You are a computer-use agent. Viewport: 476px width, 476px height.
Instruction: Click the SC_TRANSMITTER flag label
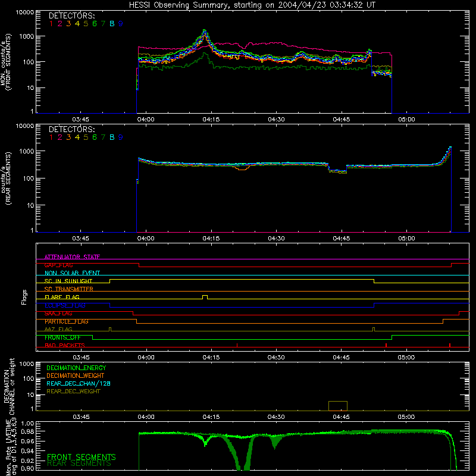click(68, 289)
